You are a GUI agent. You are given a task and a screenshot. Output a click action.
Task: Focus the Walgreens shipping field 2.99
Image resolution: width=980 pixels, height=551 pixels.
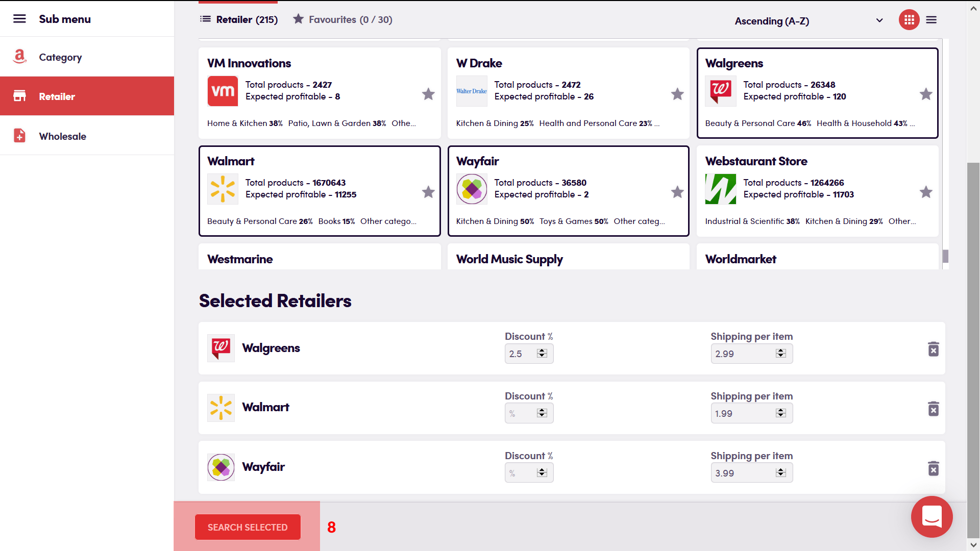pos(752,354)
